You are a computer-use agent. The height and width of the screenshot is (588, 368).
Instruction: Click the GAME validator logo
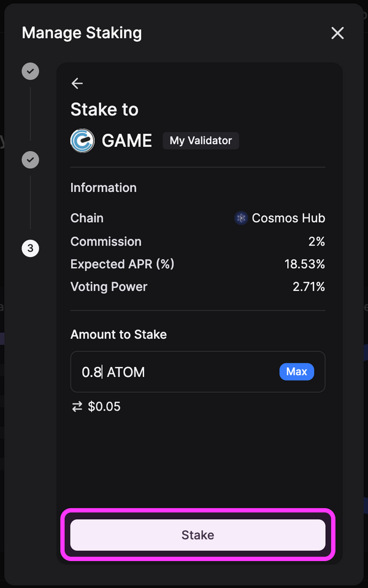tap(82, 141)
